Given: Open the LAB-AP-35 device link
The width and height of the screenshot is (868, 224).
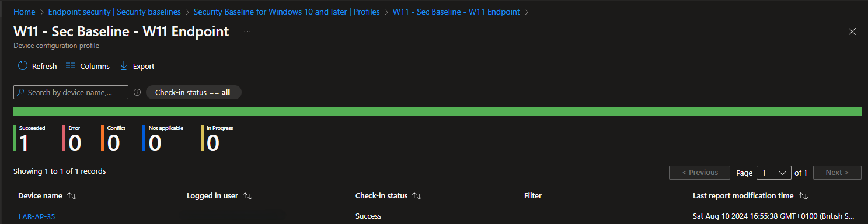Looking at the screenshot, I should click(37, 216).
